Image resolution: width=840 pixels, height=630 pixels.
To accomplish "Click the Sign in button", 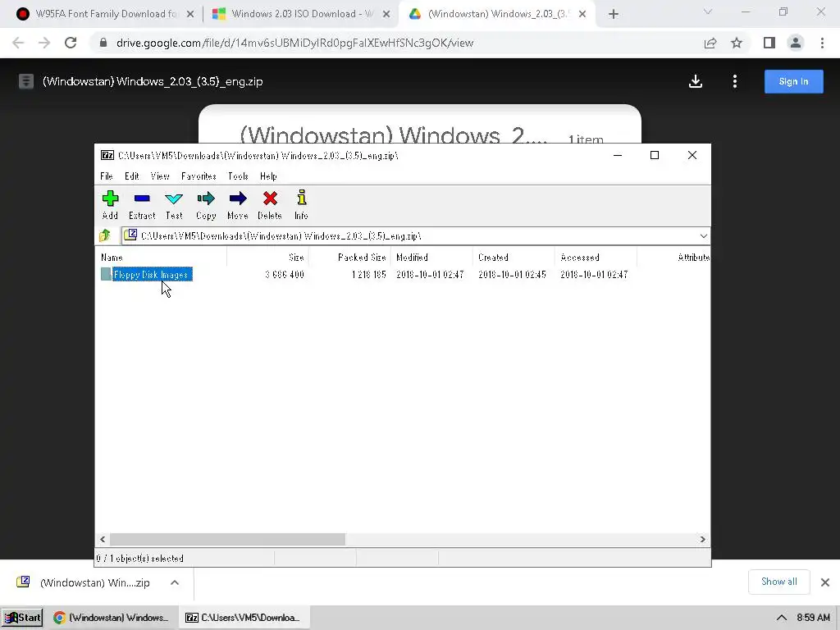I will click(793, 81).
